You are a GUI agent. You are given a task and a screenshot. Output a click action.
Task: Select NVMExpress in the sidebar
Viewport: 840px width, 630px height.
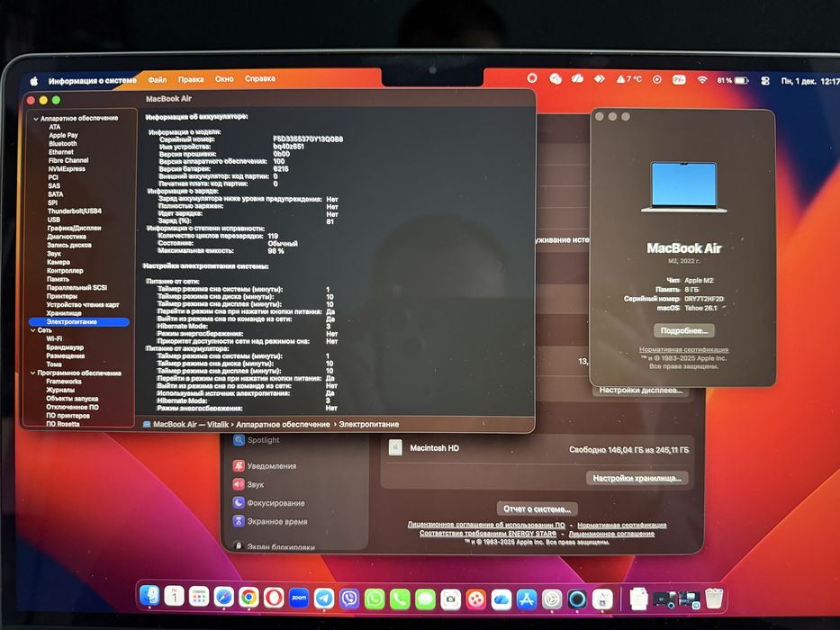pos(67,169)
